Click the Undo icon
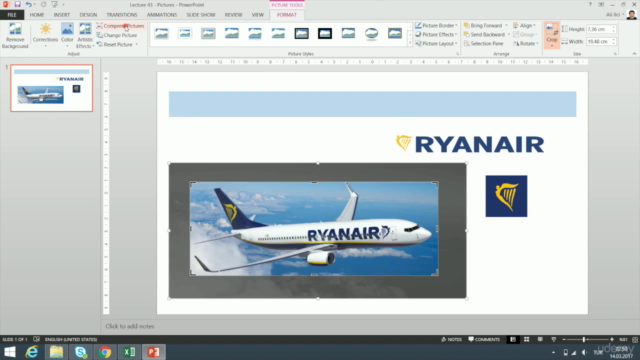The width and height of the screenshot is (640, 360). (x=28, y=4)
